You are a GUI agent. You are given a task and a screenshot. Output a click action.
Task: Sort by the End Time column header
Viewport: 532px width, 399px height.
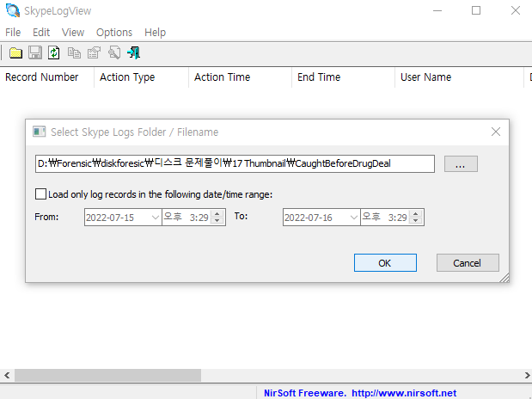[343, 77]
